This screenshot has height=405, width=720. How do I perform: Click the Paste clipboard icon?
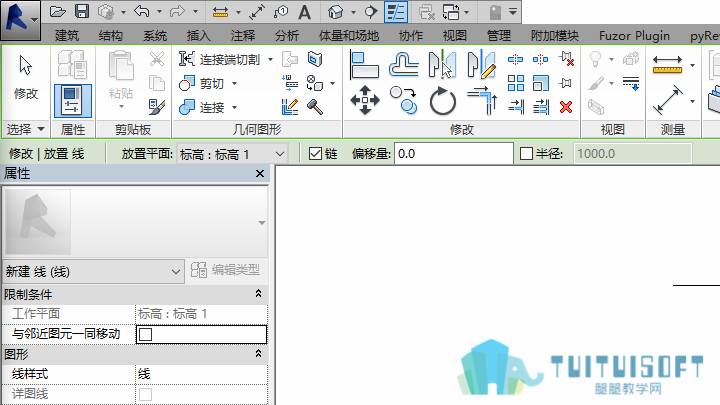(x=121, y=66)
